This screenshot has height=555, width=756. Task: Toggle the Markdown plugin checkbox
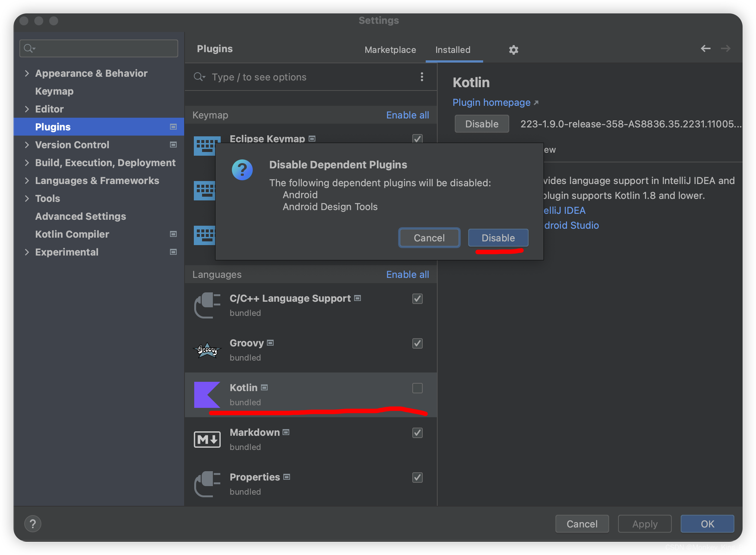(417, 433)
